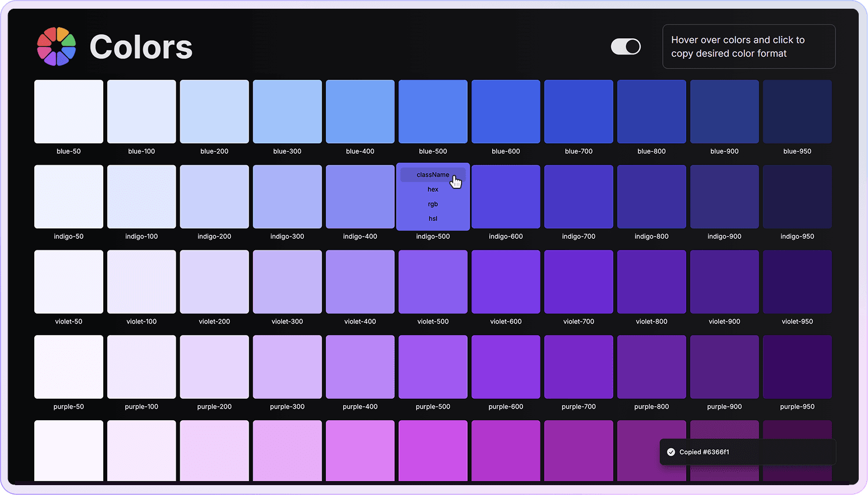Image resolution: width=868 pixels, height=495 pixels.
Task: Select the blue-50 color swatch
Action: pos(68,111)
